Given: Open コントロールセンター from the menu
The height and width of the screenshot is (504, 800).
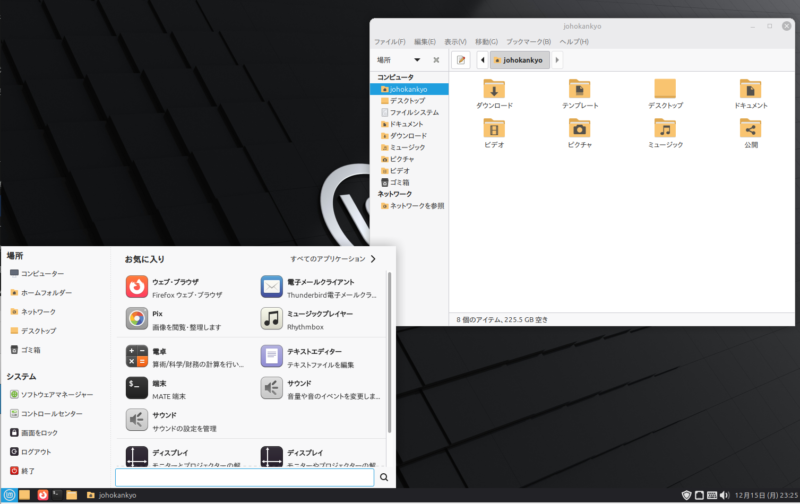Looking at the screenshot, I should (50, 414).
